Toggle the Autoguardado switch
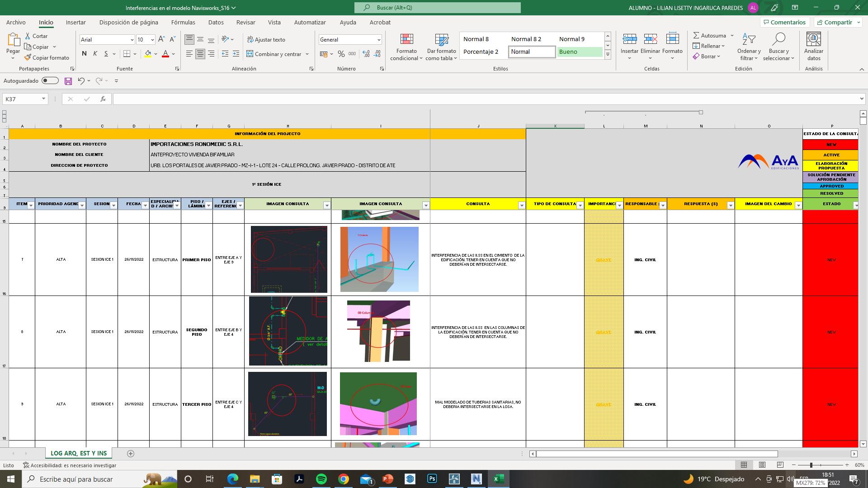The height and width of the screenshot is (488, 868). coord(50,81)
